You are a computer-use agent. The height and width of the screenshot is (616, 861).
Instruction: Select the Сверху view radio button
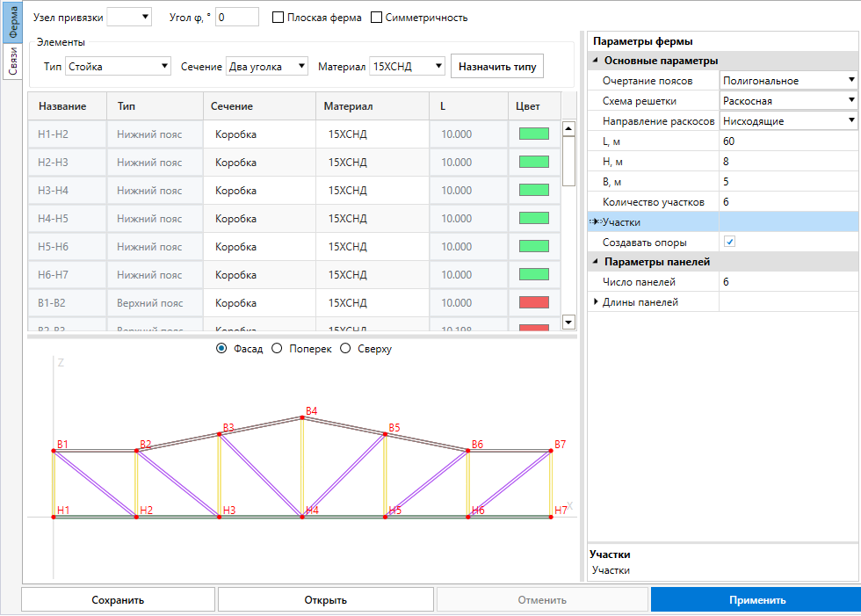click(344, 349)
